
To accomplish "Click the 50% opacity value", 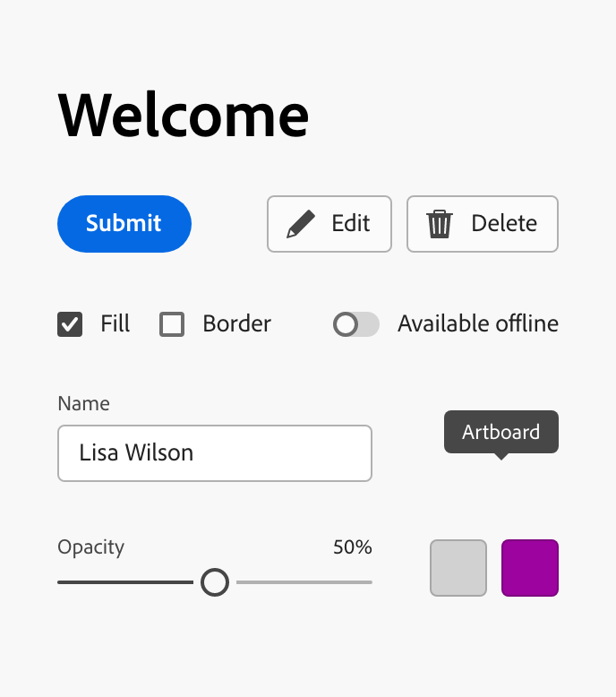I will (352, 547).
